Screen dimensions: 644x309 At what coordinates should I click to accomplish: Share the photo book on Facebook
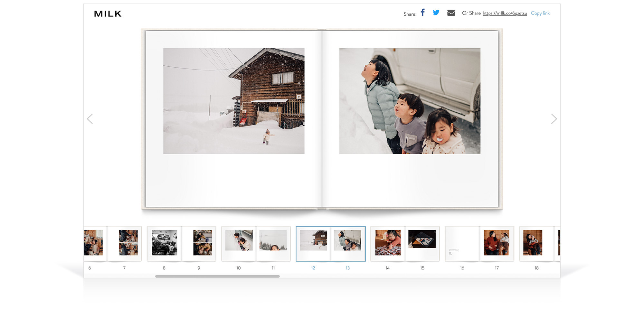[422, 13]
